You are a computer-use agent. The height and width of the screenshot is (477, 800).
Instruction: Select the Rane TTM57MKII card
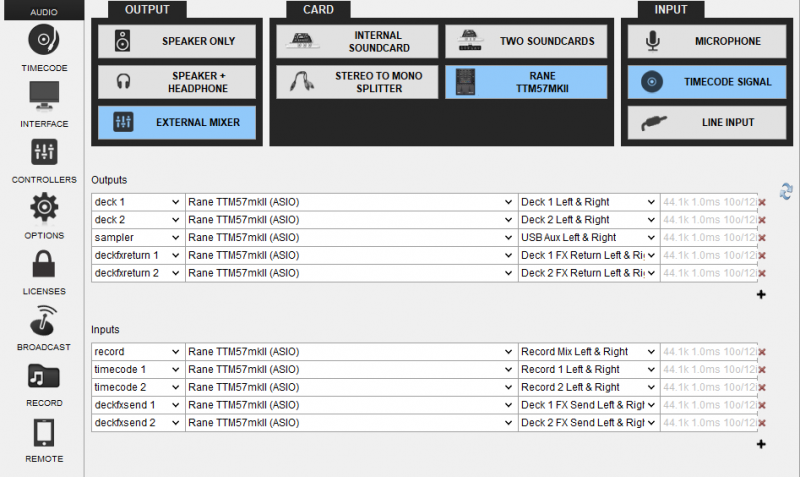pyautogui.click(x=526, y=82)
